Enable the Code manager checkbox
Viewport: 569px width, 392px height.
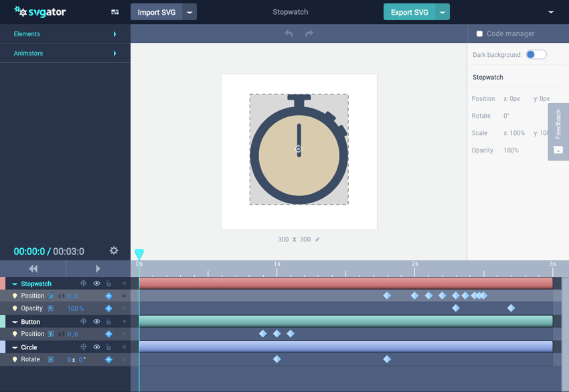(479, 33)
